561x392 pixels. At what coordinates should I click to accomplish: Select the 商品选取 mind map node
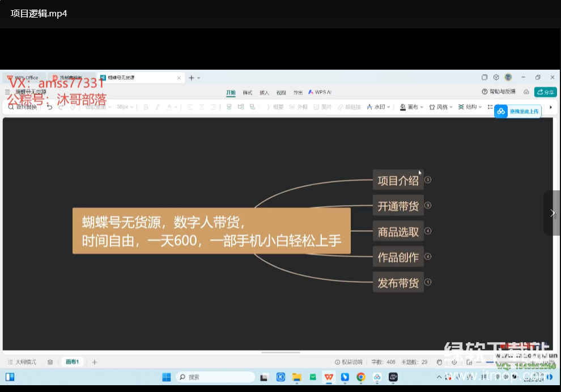(398, 232)
